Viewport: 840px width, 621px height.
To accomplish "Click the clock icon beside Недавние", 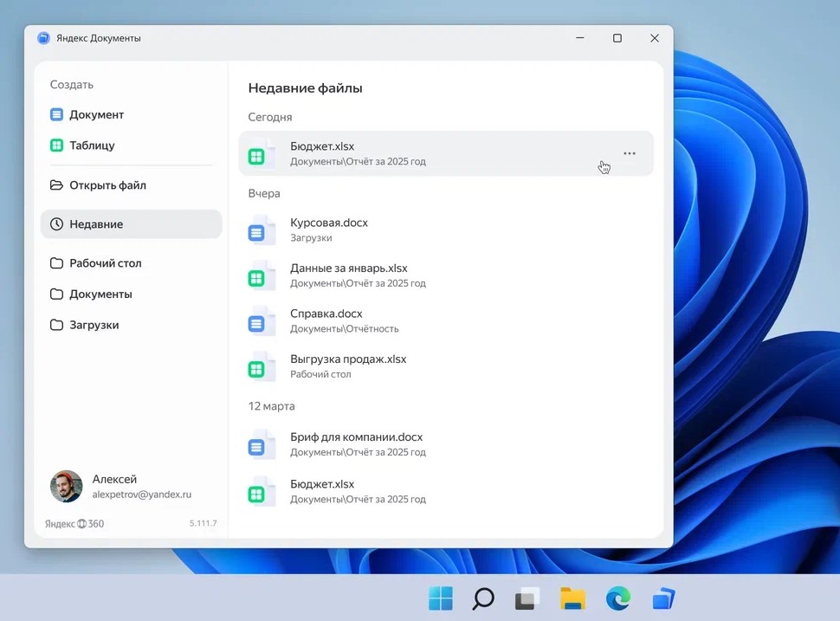I will pos(56,224).
